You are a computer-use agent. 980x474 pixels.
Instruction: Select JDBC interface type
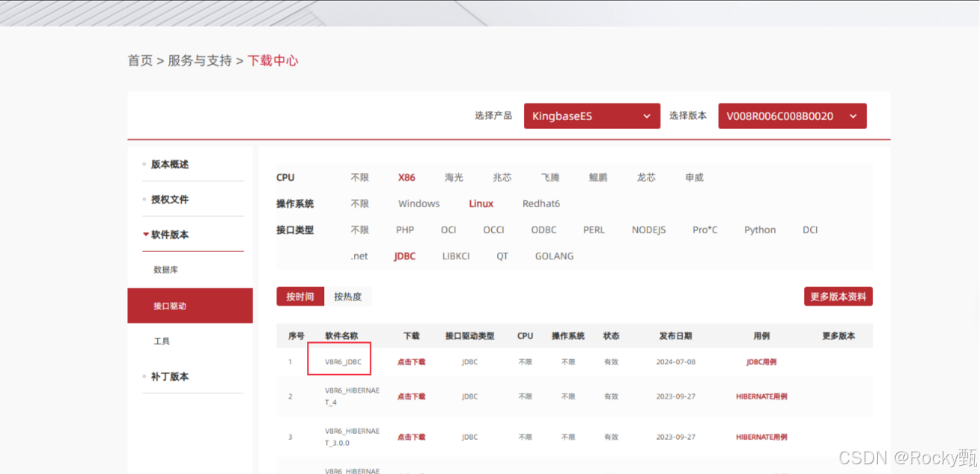405,256
